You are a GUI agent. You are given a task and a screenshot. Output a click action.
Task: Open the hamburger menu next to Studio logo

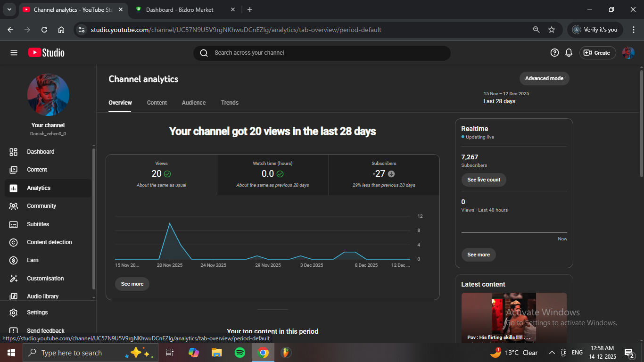tap(14, 53)
